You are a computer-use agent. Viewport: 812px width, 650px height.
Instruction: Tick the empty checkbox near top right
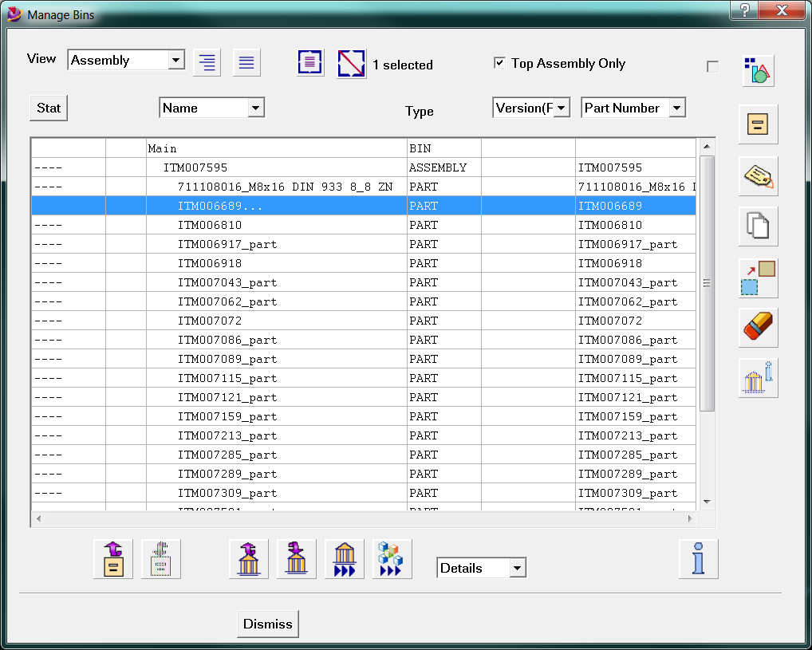pyautogui.click(x=712, y=67)
